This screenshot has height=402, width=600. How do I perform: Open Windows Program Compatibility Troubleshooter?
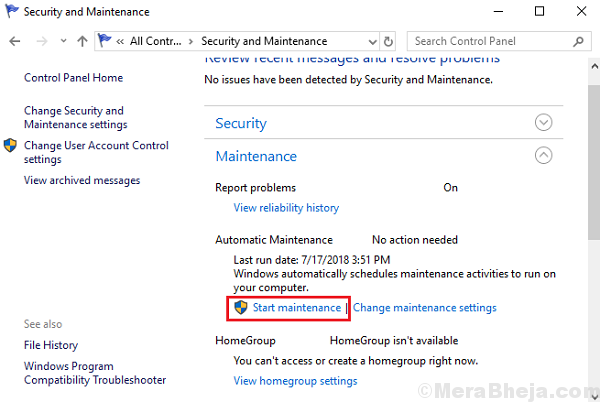coord(95,373)
